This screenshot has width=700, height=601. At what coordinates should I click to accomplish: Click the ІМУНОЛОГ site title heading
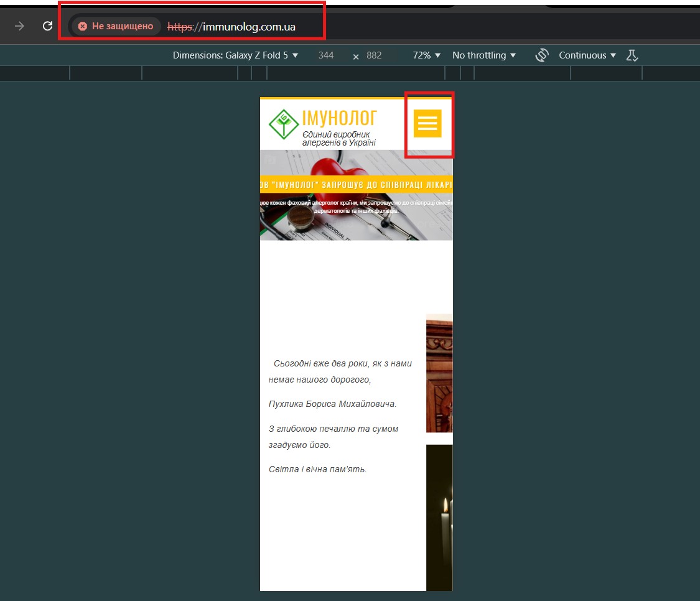[339, 118]
